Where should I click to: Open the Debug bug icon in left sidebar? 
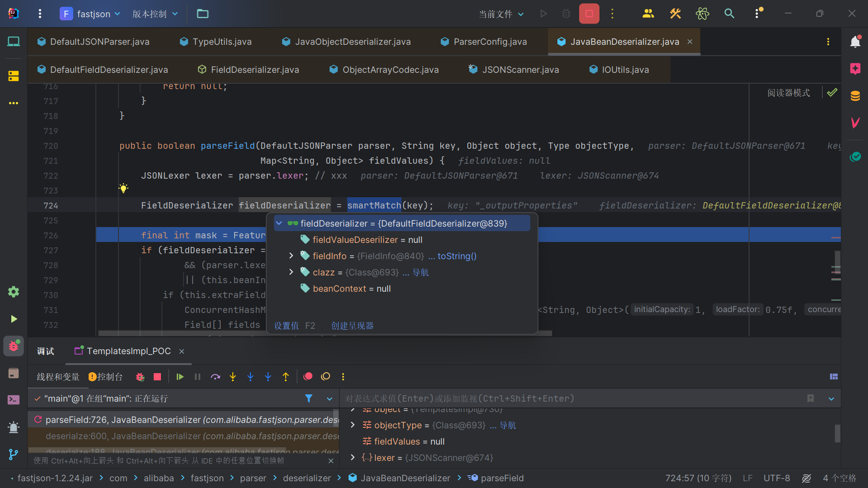click(14, 346)
